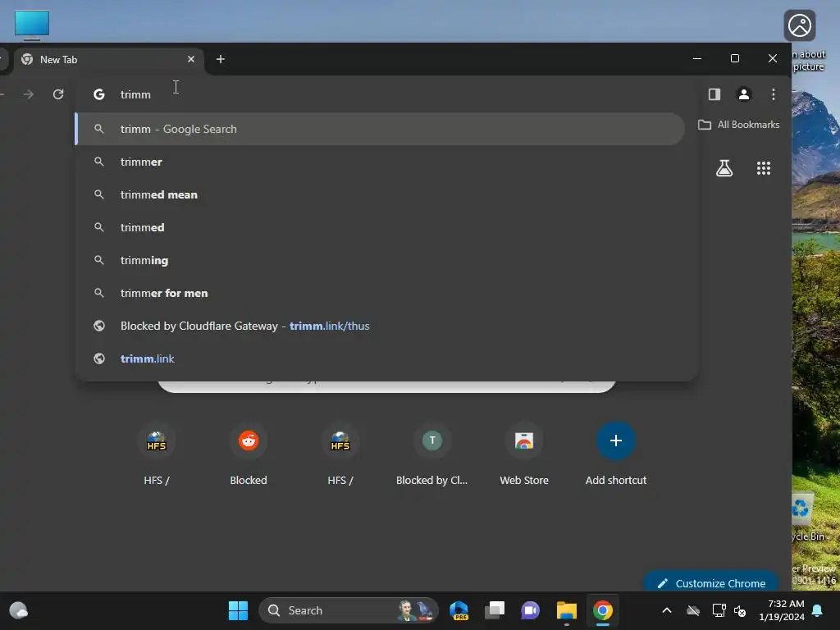Open the 'Blocked by Cl...' shortcut
Viewport: 840px width, 630px height.
431,454
